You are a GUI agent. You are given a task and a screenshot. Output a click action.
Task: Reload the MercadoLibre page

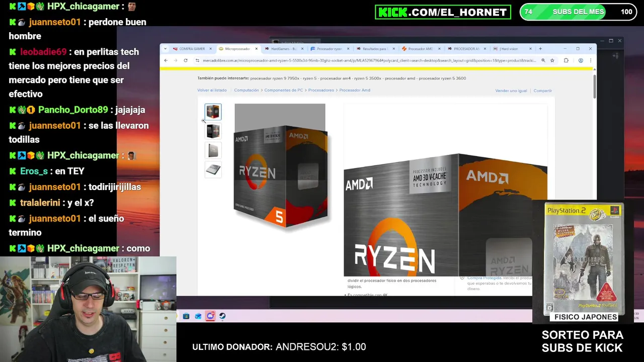pos(185,60)
